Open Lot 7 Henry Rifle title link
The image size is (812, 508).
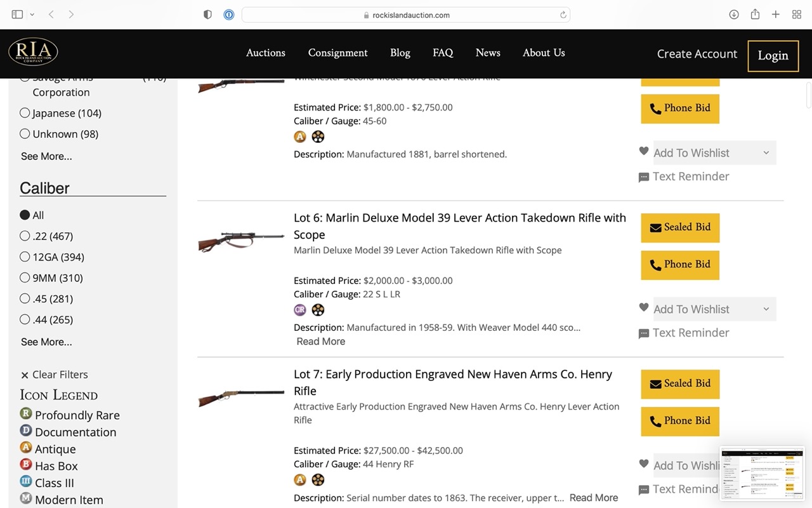[x=453, y=382]
